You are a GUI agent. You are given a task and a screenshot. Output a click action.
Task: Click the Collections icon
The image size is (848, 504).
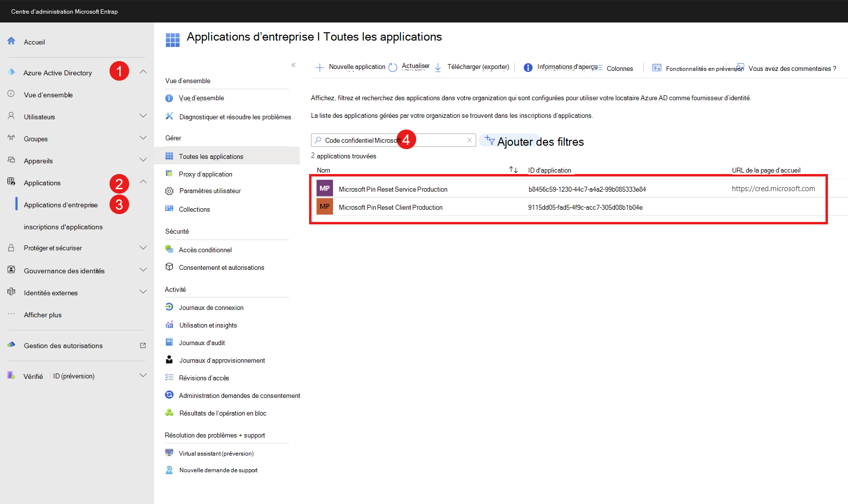coord(169,209)
